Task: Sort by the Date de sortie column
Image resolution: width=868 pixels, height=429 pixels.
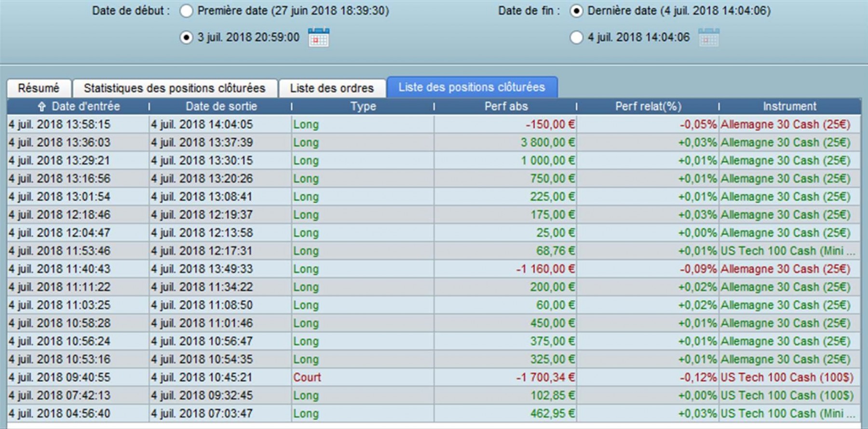Action: pos(221,107)
